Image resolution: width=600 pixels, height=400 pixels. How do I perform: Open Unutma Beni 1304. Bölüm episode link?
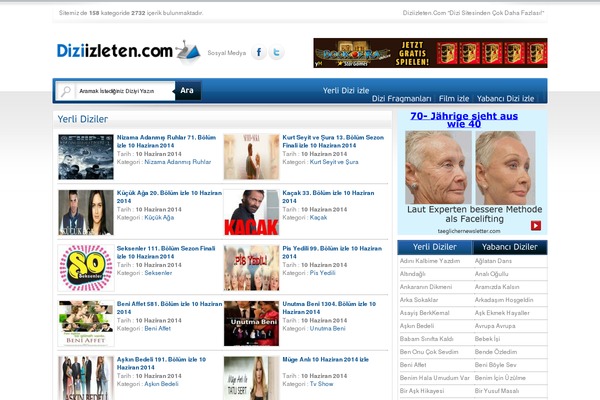(329, 308)
